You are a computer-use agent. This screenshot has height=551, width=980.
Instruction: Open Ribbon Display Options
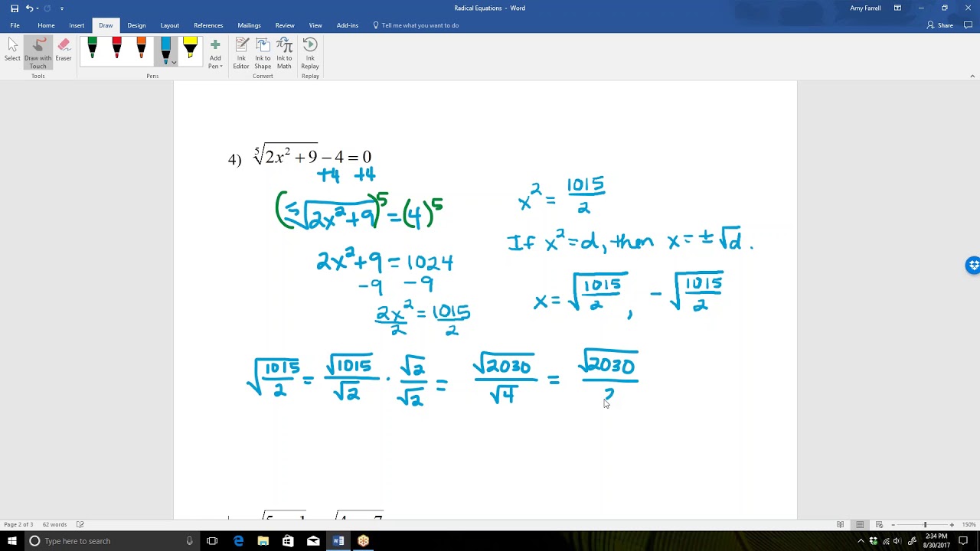click(897, 8)
